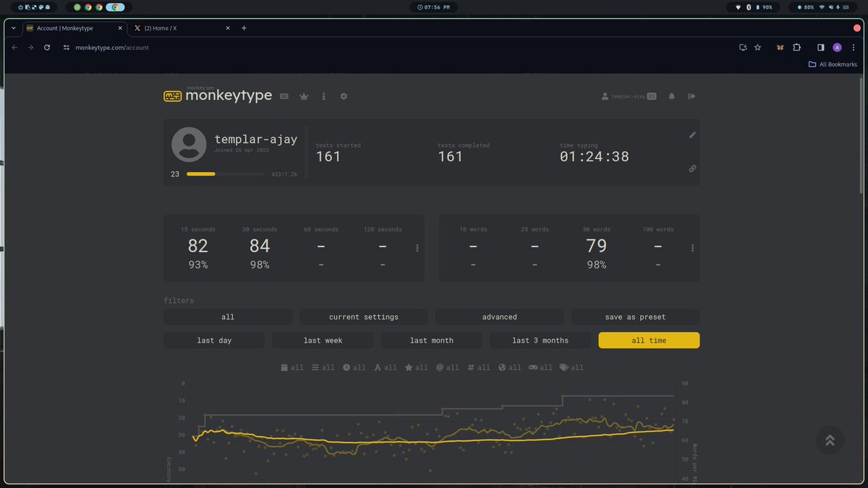Click the star filter indicator
This screenshot has width=868, height=488.
[417, 367]
